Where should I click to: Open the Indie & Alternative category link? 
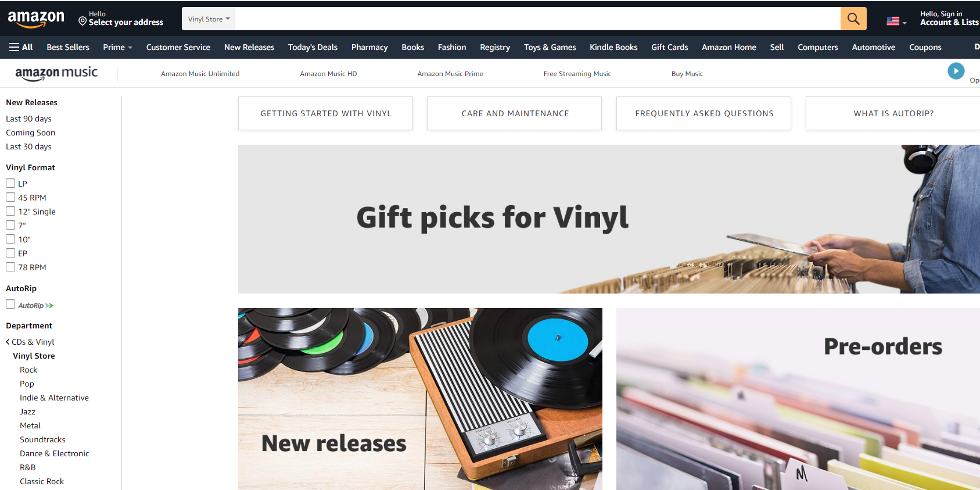coord(54,398)
